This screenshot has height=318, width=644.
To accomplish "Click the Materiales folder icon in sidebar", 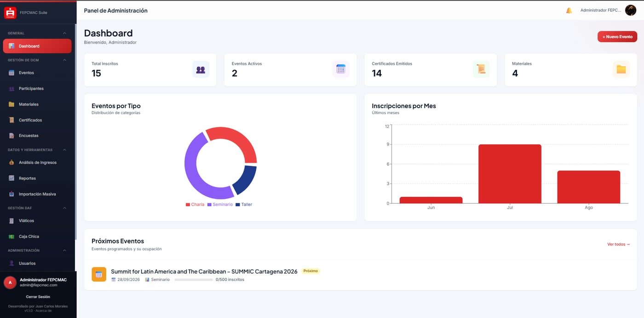I will (x=11, y=104).
